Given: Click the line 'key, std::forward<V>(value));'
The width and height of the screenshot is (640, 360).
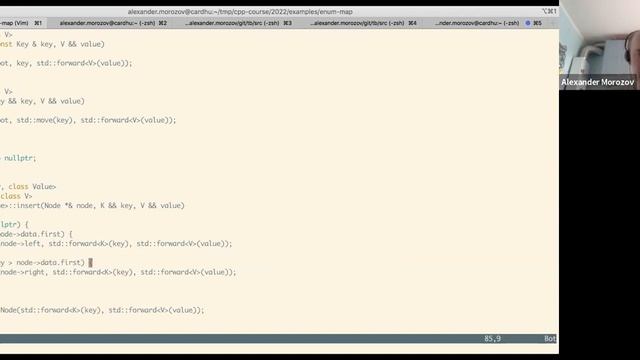Looking at the screenshot, I should (66, 63).
